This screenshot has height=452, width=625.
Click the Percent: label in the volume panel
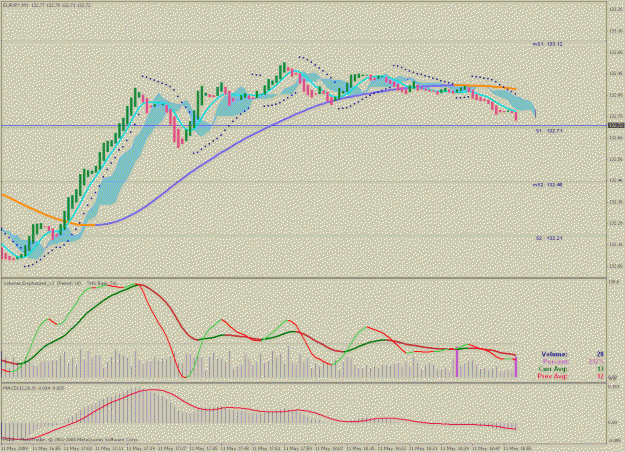(556, 362)
